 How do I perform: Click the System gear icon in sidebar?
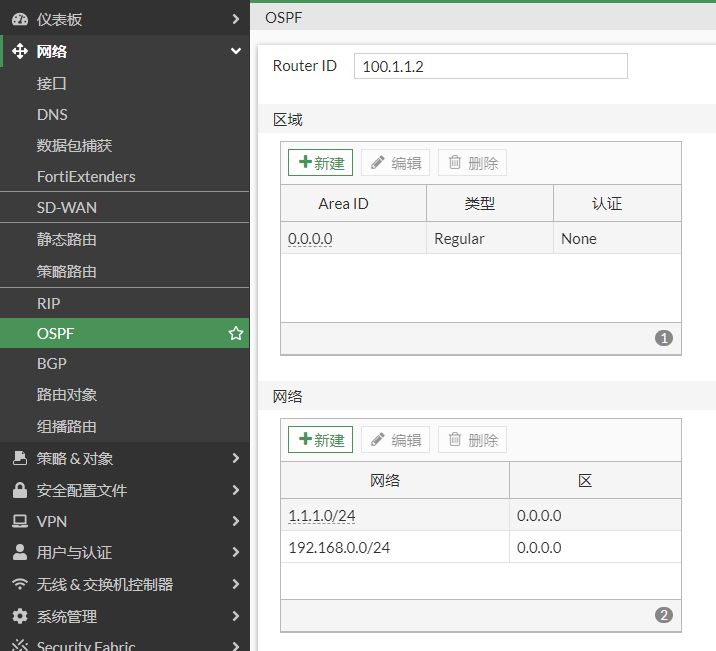pyautogui.click(x=19, y=617)
